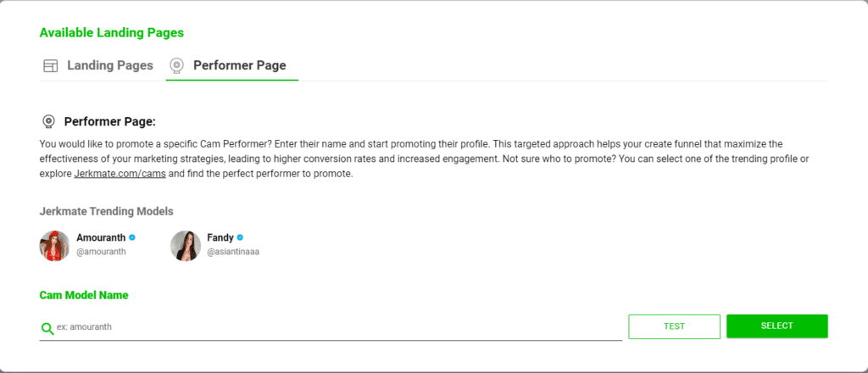Image resolution: width=868 pixels, height=373 pixels.
Task: Click the webcam icon on Performer Page tab
Action: (176, 65)
